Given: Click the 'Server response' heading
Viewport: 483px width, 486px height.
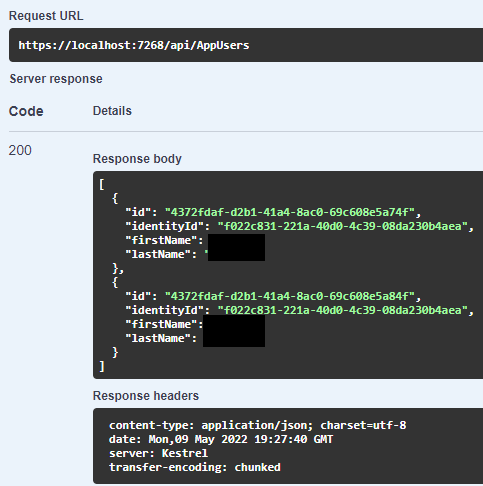Looking at the screenshot, I should 56,79.
